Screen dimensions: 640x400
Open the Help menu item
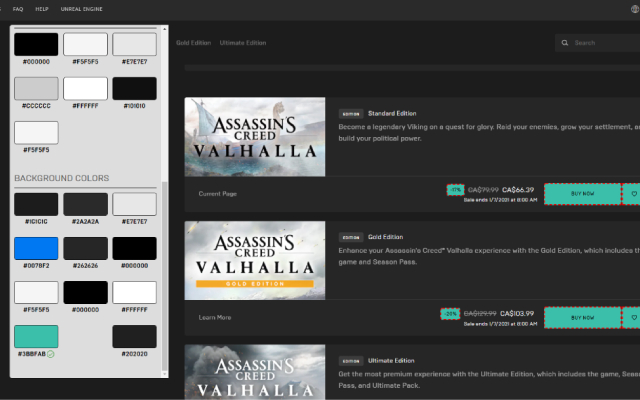42,8
